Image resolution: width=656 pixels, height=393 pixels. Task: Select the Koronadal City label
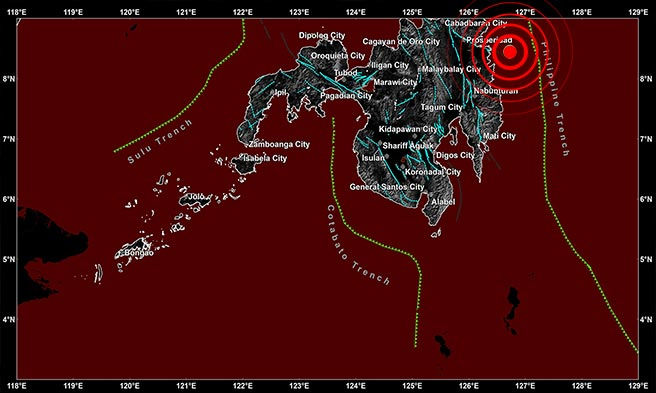433,172
